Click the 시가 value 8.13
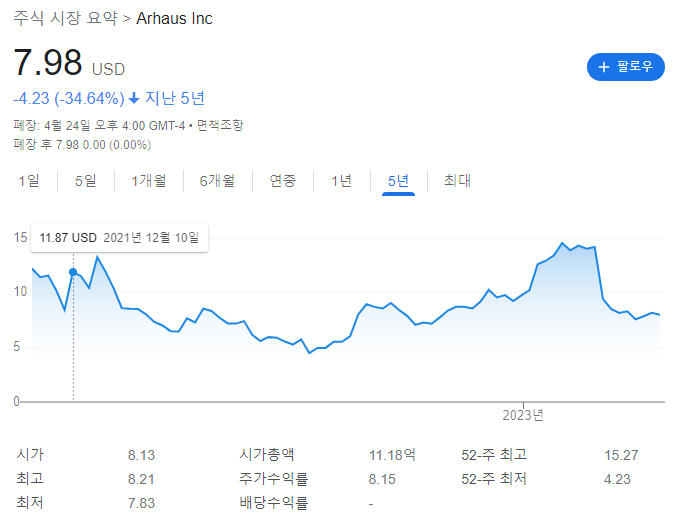Viewport: 676px width, 523px height. (141, 455)
